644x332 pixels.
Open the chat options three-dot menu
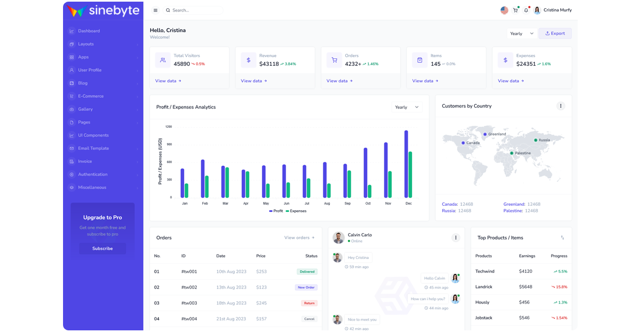tap(455, 238)
